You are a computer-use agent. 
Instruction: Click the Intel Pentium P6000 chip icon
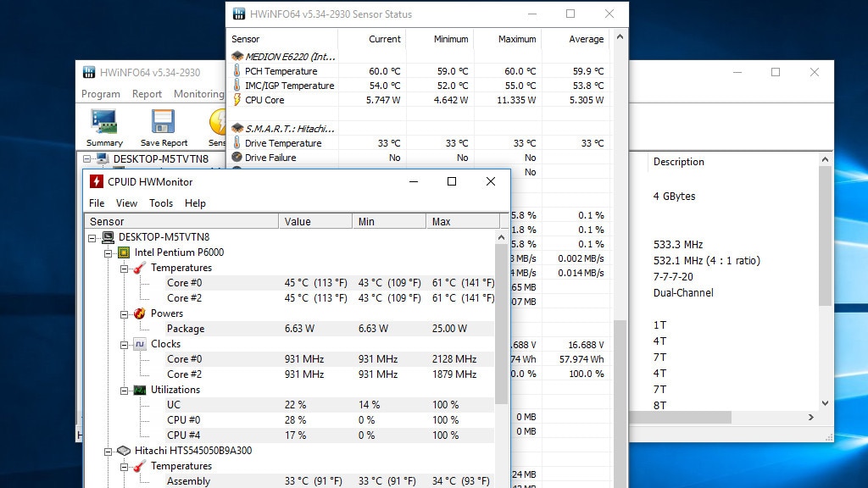click(124, 252)
